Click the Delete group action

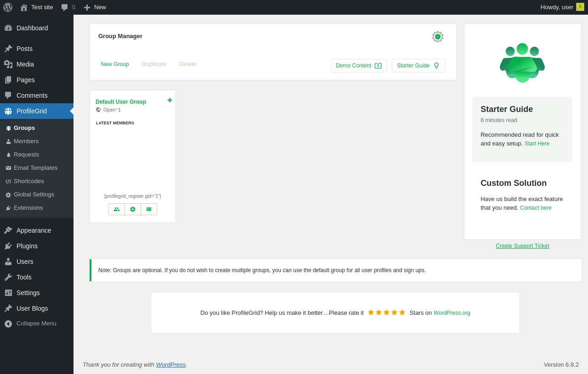pos(188,64)
